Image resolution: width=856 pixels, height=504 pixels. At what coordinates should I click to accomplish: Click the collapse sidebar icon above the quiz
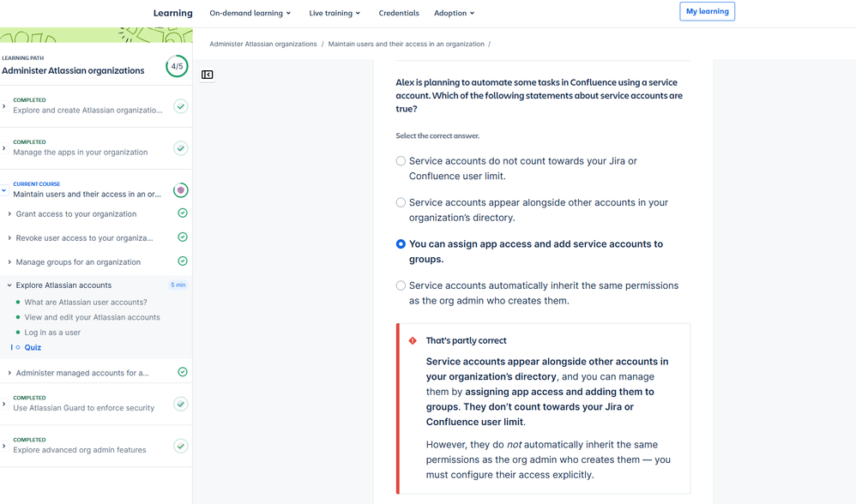[207, 75]
